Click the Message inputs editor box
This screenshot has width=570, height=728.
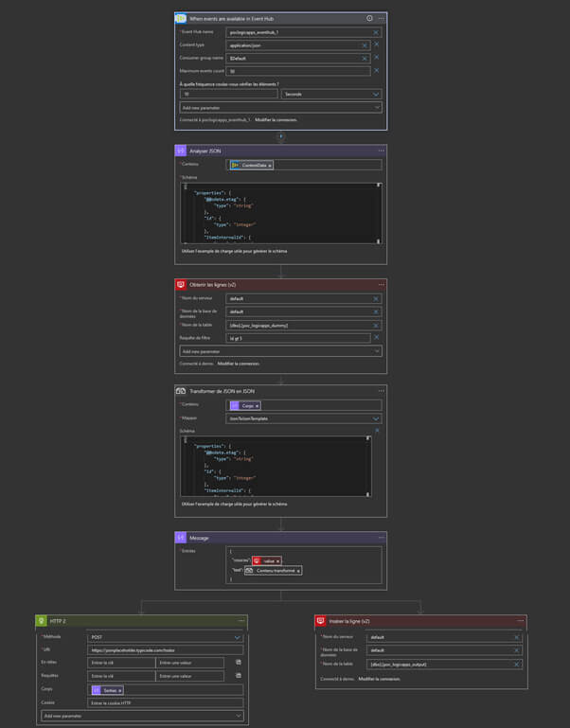pyautogui.click(x=304, y=565)
